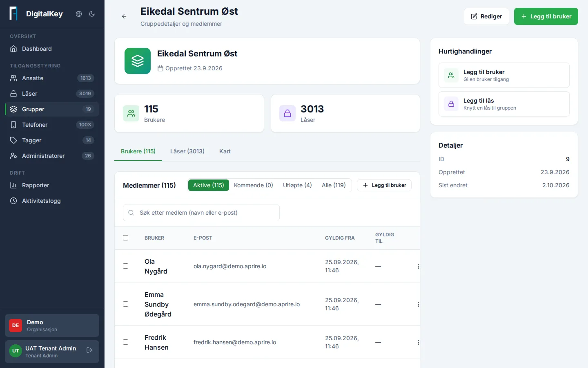Tick the select-all checkbox in table header
This screenshot has height=368, width=588.
126,238
